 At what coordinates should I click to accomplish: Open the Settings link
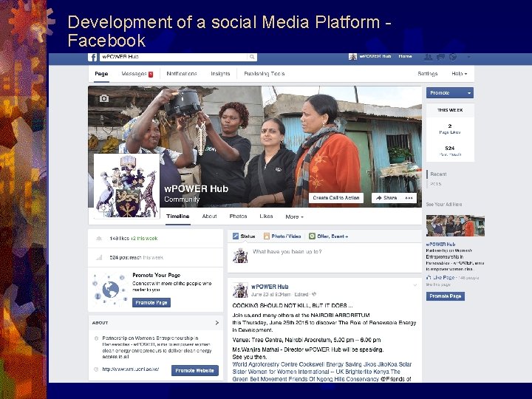coord(428,74)
